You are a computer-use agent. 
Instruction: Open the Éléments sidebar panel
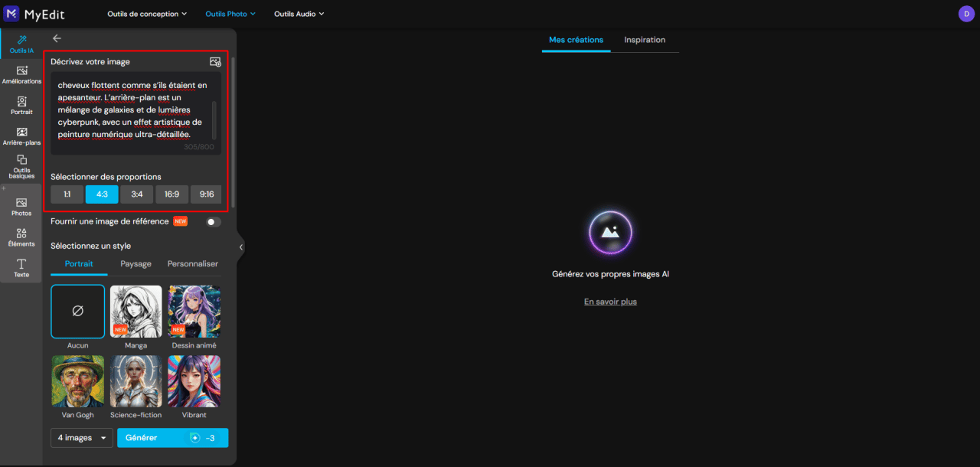point(21,237)
